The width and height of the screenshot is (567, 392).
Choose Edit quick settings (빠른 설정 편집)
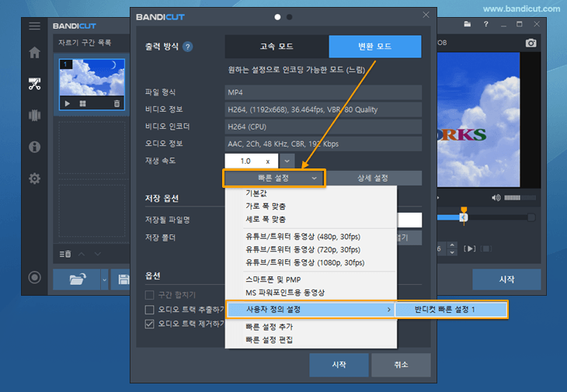click(311, 340)
